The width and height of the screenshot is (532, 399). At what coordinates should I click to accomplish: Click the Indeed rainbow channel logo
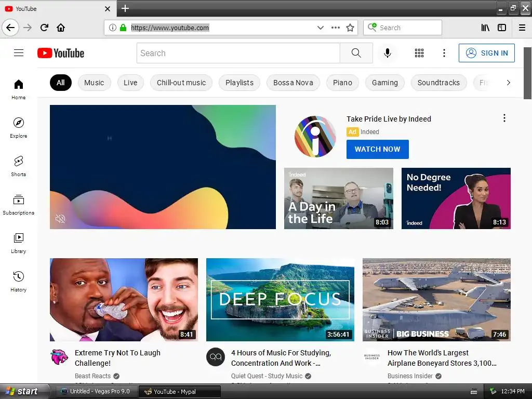(315, 137)
